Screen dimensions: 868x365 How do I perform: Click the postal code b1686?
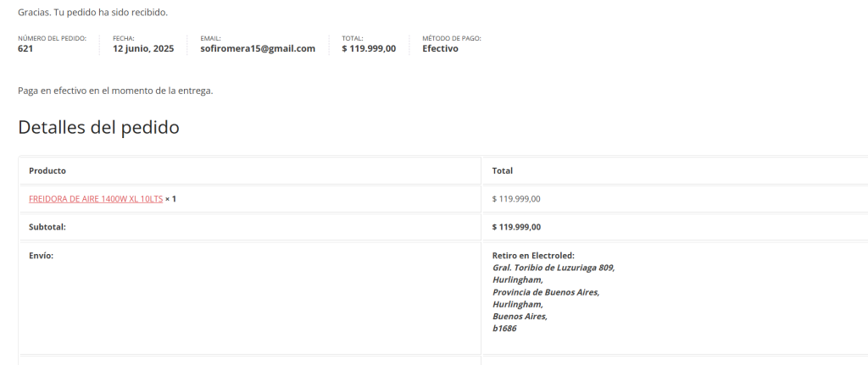[x=504, y=329]
